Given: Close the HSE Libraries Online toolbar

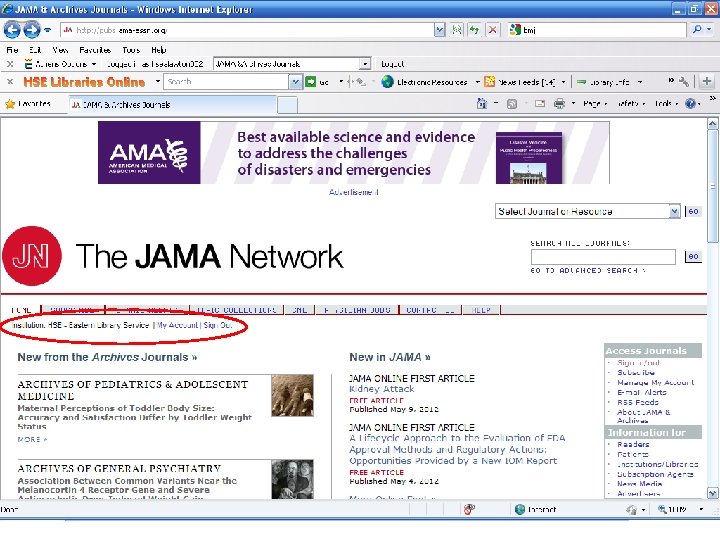Looking at the screenshot, I should pyautogui.click(x=10, y=82).
